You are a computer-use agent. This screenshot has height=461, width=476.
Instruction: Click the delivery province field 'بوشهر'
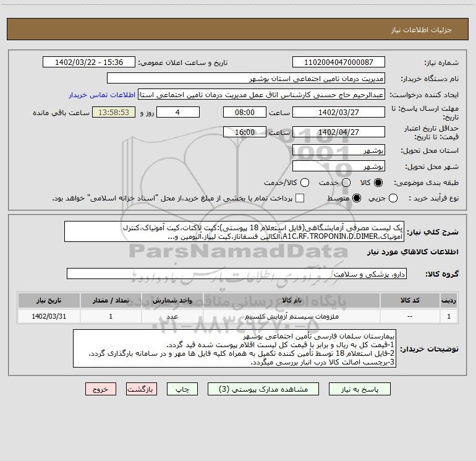pyautogui.click(x=339, y=150)
